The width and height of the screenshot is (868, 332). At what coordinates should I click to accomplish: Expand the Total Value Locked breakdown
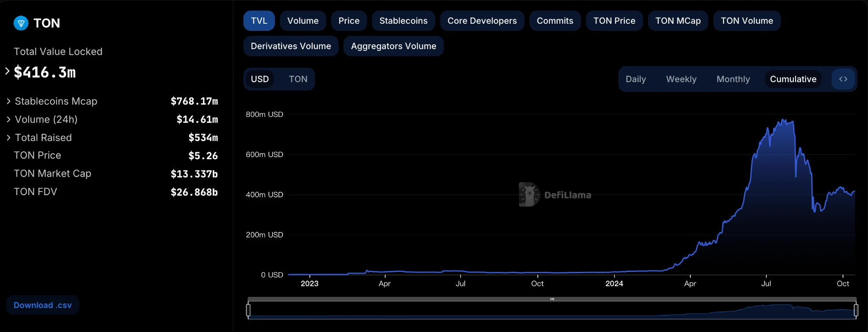(7, 71)
